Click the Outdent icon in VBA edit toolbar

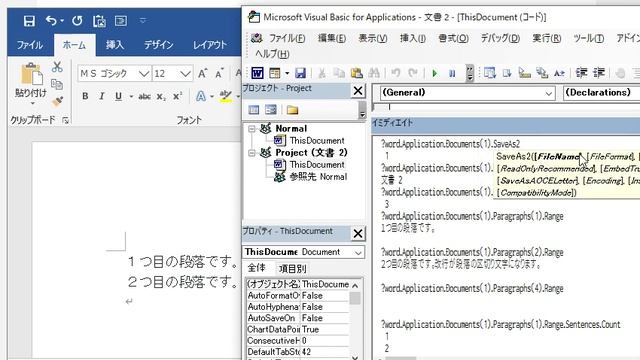(599, 73)
